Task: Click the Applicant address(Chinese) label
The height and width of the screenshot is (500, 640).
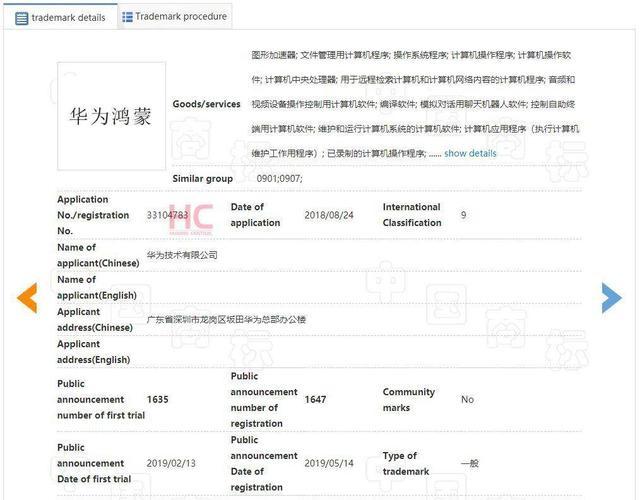Action: (95, 320)
